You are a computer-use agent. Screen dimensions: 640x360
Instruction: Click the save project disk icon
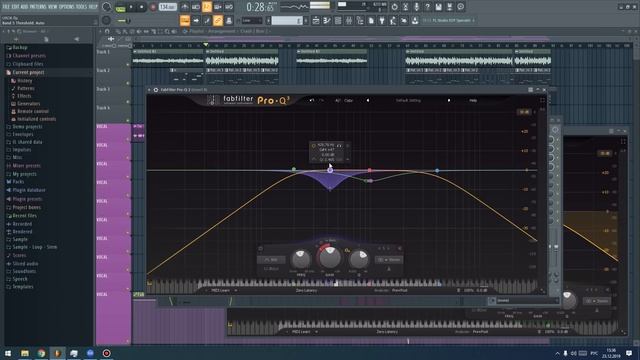[438, 7]
